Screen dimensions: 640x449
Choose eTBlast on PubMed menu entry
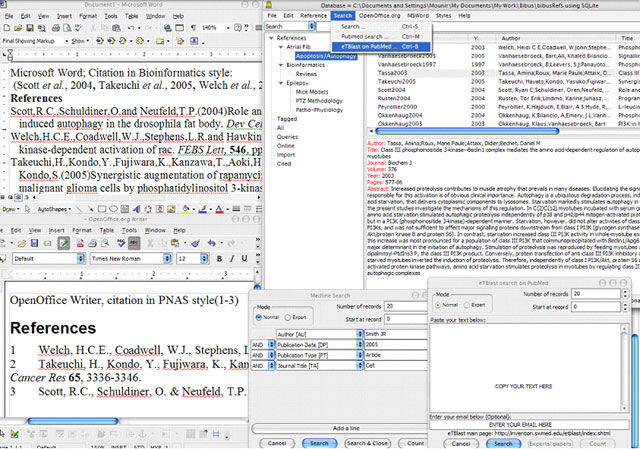[380, 47]
